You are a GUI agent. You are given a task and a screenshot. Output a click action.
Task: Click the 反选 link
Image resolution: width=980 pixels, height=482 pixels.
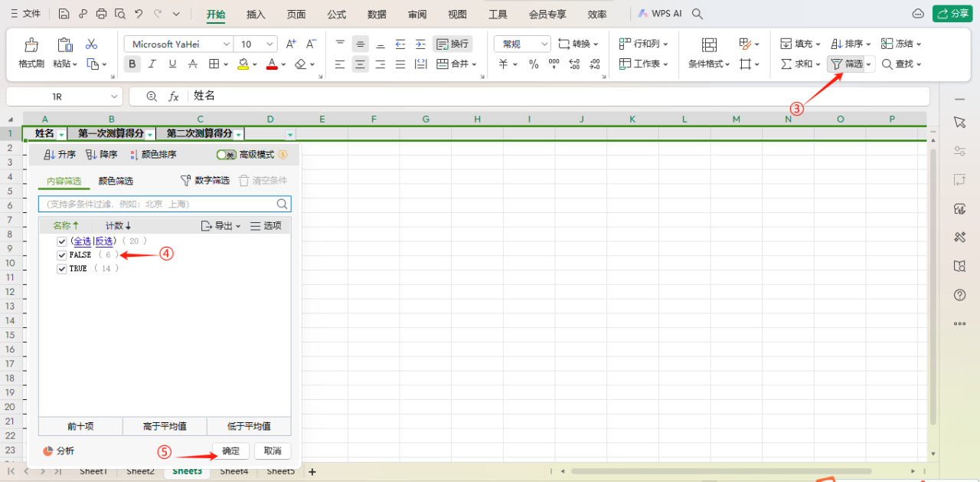pos(105,241)
